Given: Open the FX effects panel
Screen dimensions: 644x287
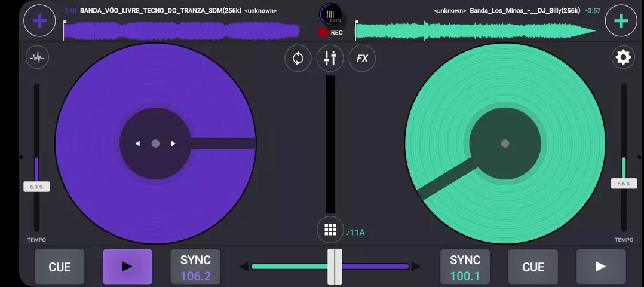Looking at the screenshot, I should 362,58.
